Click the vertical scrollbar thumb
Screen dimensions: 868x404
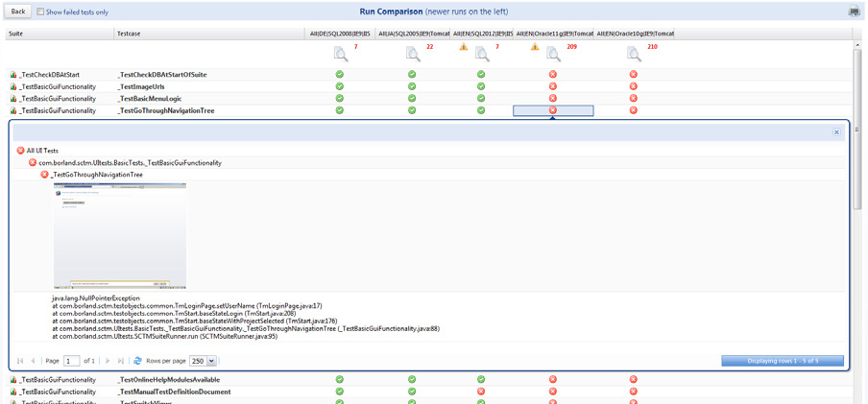(857, 128)
